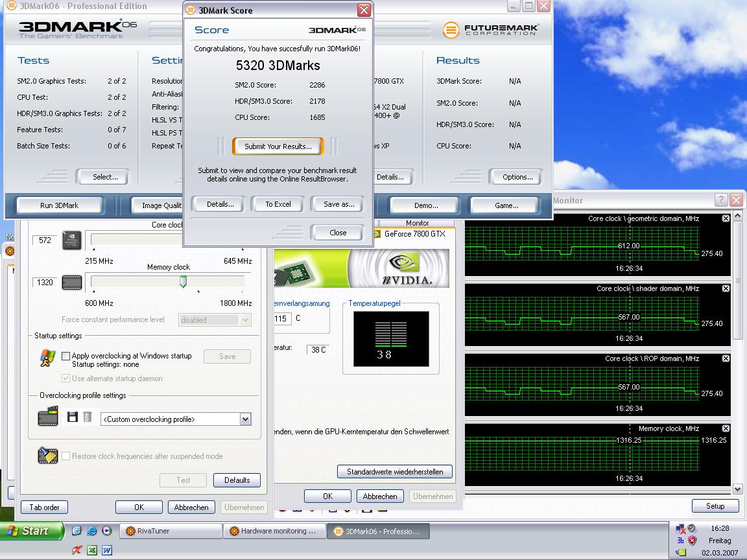This screenshot has height=560, width=747.
Task: Delete overclocking profile with trash icon
Action: tap(88, 417)
